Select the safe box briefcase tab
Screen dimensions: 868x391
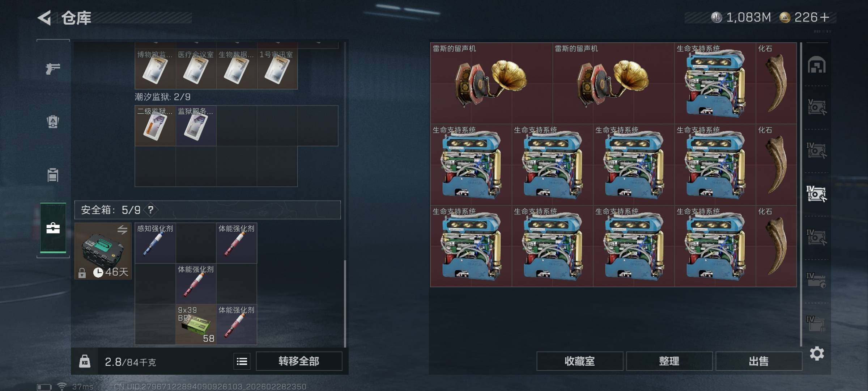coord(53,228)
